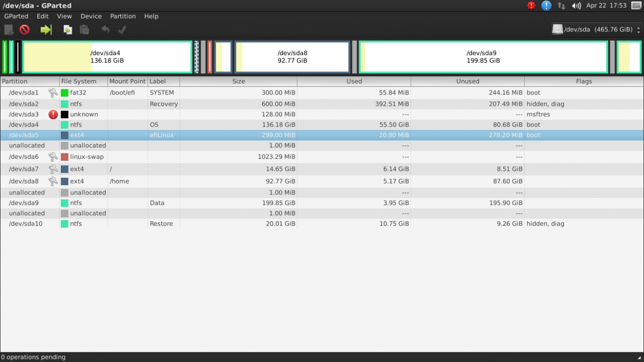Click the red warning icon beside /dev/sda3

tap(53, 114)
